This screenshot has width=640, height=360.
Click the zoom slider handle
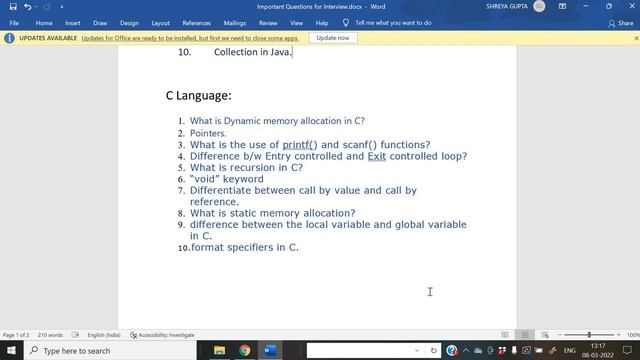coord(589,335)
